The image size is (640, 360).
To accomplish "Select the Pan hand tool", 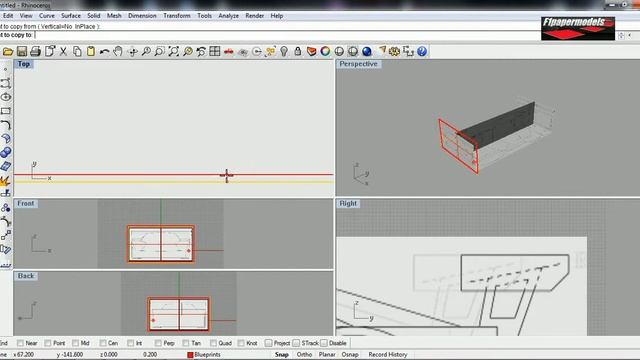I will click(x=118, y=51).
